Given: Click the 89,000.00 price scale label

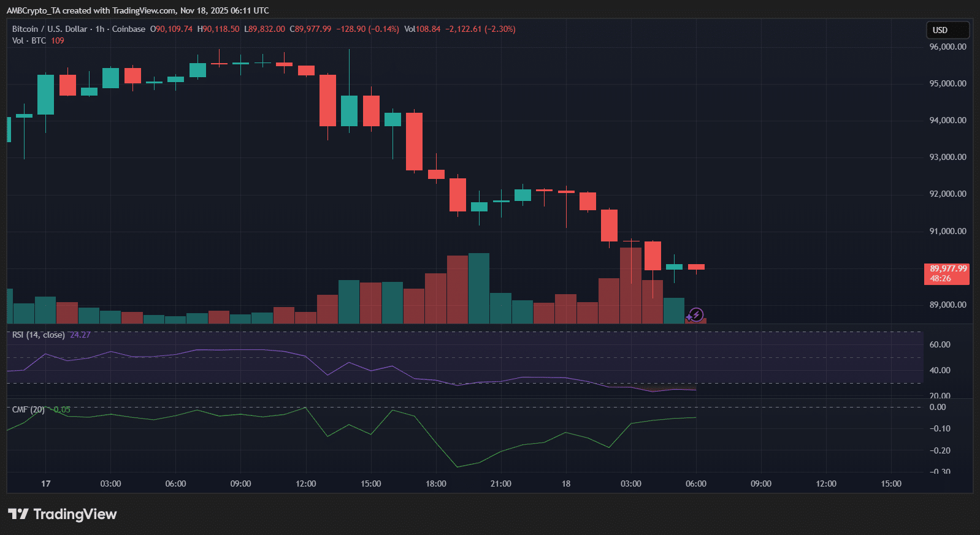Looking at the screenshot, I should click(x=947, y=305).
